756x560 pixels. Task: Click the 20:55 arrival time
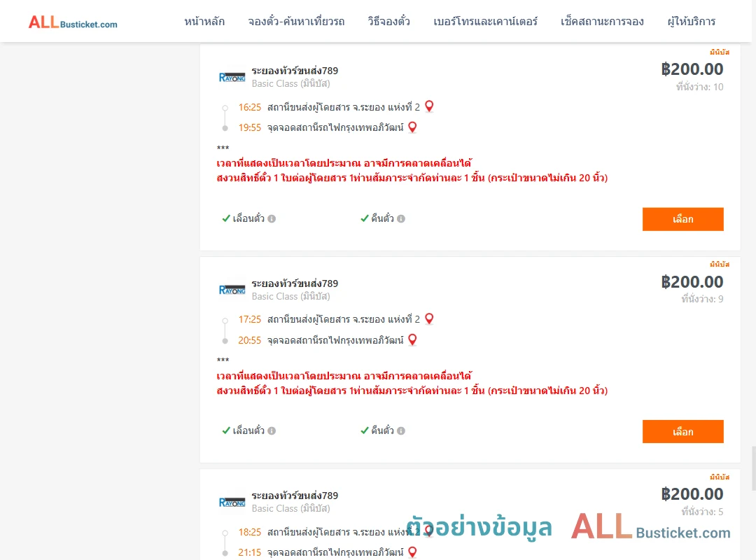pos(249,340)
